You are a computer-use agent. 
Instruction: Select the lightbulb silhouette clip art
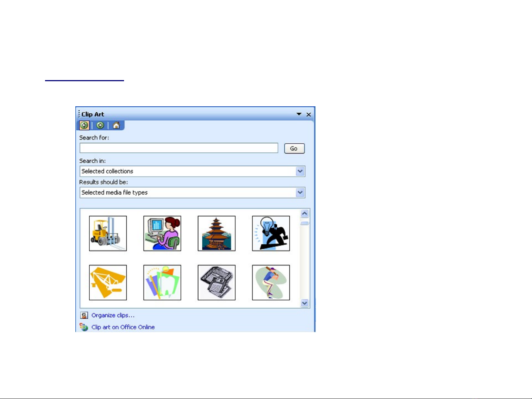click(271, 234)
